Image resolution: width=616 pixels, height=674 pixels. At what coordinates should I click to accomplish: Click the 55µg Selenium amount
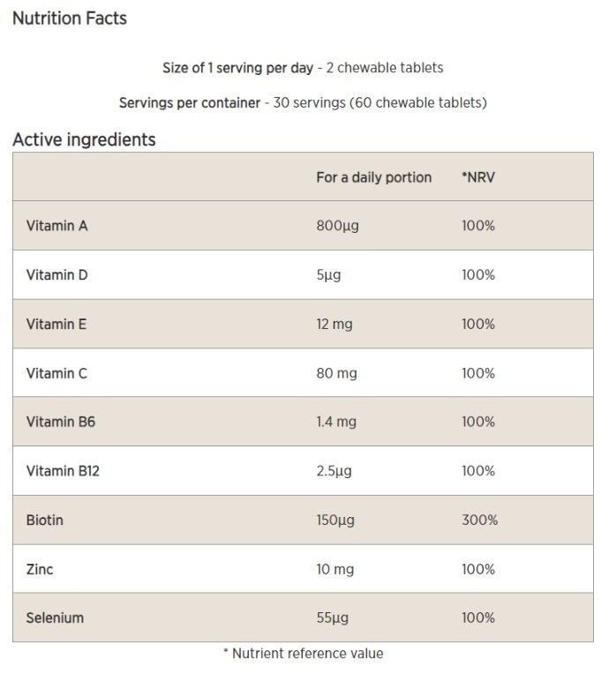click(334, 618)
